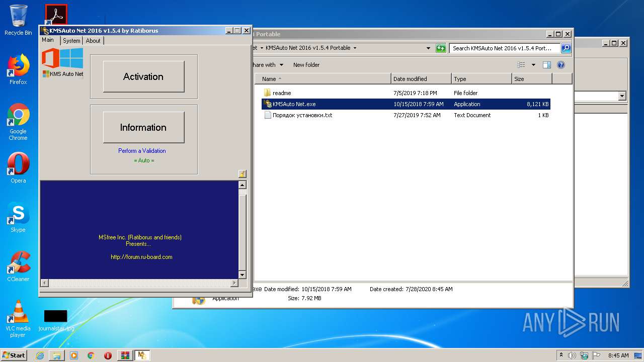Expand the address bar path dropdown arrow

(x=355, y=48)
